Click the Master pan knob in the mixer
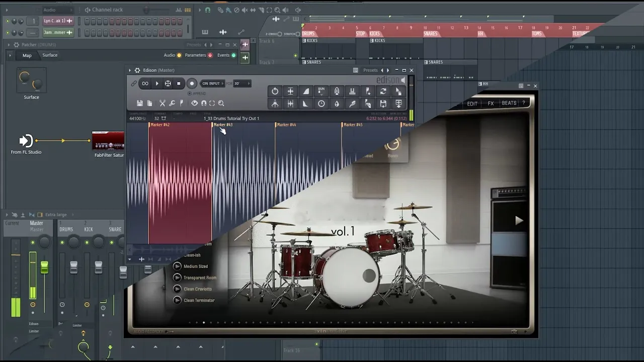This screenshot has width=644, height=362. point(44,243)
